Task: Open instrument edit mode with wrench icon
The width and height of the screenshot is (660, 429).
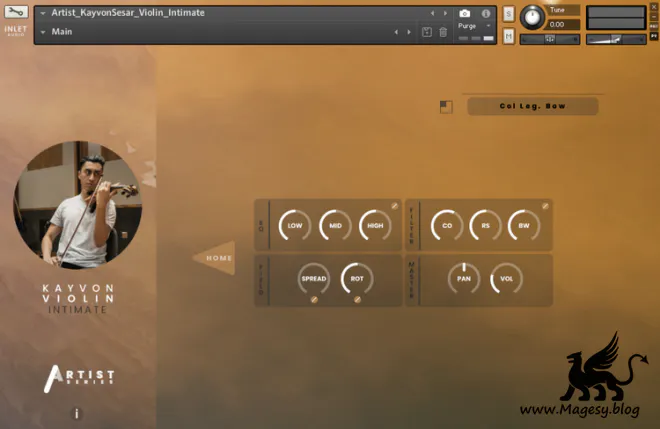Action: (16, 12)
